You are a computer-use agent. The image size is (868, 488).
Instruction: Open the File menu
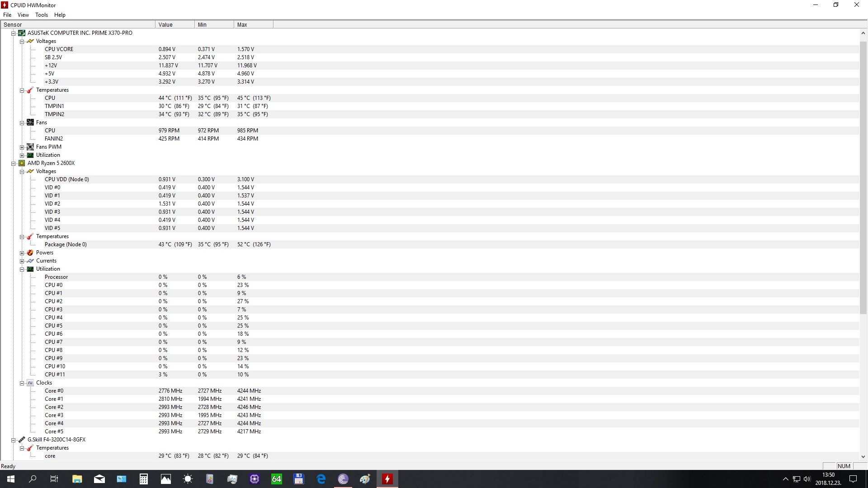7,15
